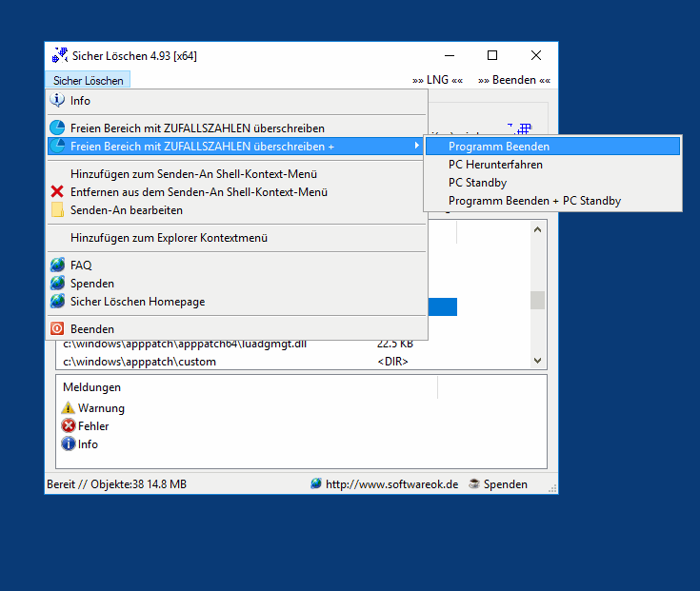Click pie icon beside first 'Freien Bereich' entry
This screenshot has width=700, height=591.
point(57,128)
